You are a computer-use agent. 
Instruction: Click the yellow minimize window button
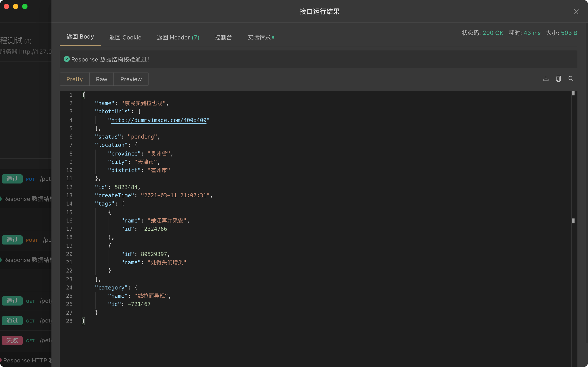click(x=16, y=7)
